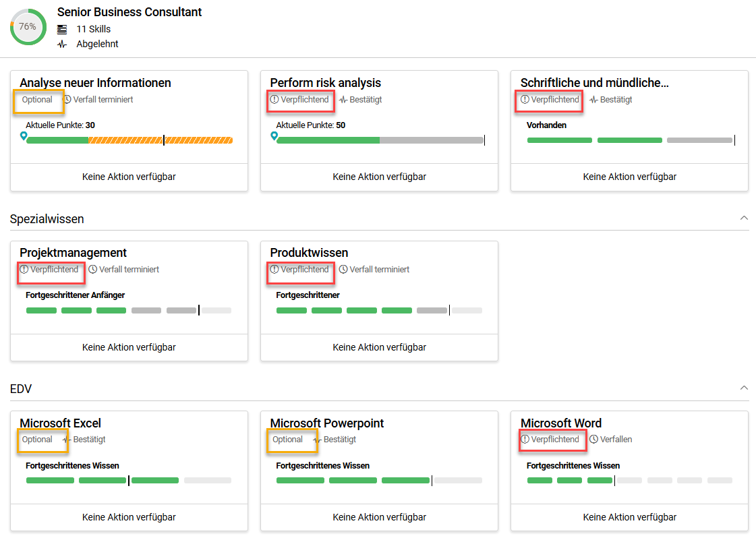Click the exclamation icon in Projektmanagement card
The image size is (756, 538).
(24, 270)
